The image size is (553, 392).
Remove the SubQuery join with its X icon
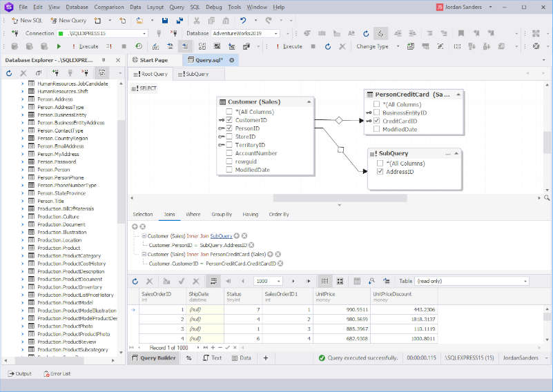244,235
